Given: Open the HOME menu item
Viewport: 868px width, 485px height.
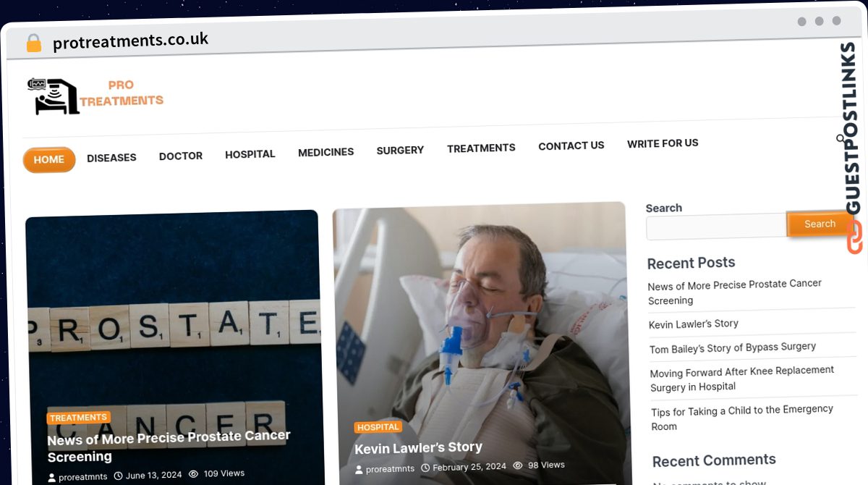Looking at the screenshot, I should click(49, 160).
